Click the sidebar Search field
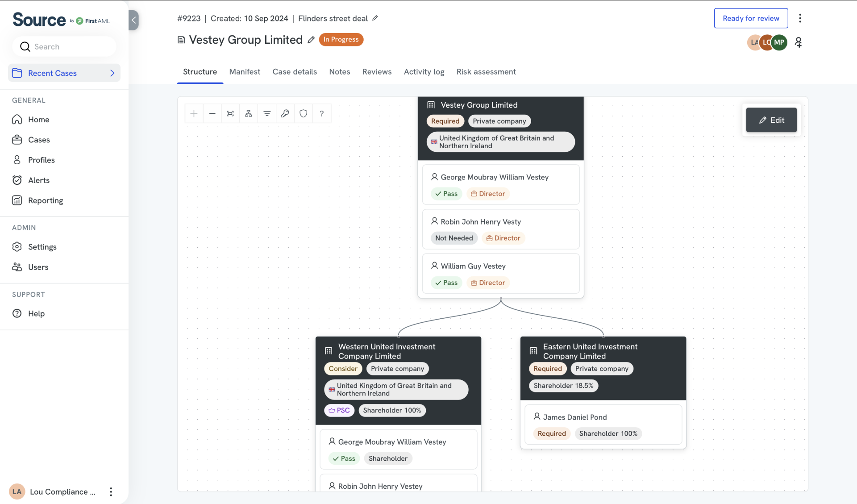The width and height of the screenshot is (857, 504). click(x=65, y=47)
